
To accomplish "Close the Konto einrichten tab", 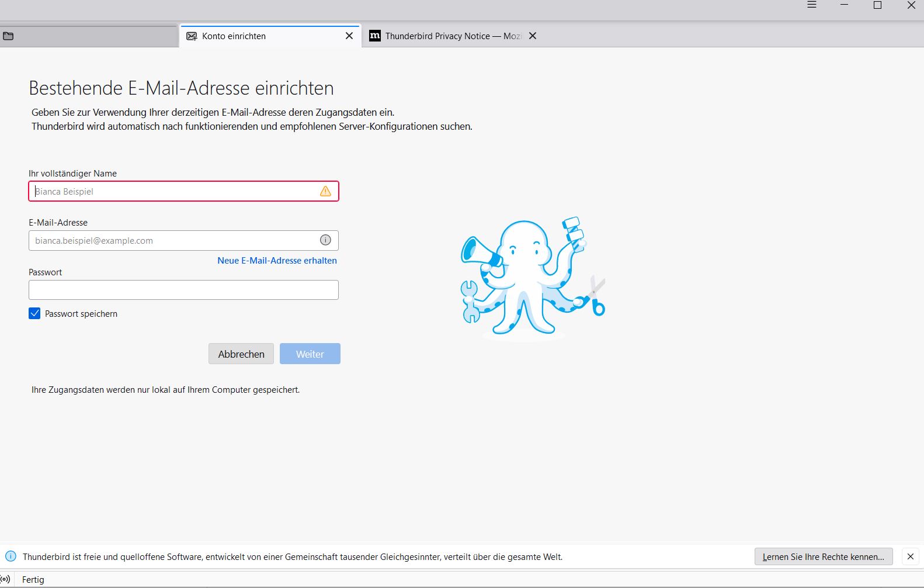I will (x=349, y=36).
